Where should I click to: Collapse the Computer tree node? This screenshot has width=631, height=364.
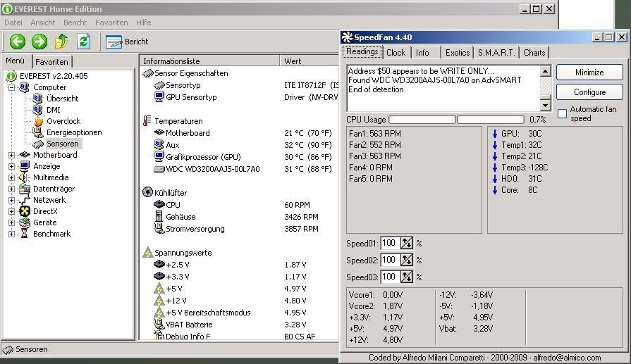(12, 87)
